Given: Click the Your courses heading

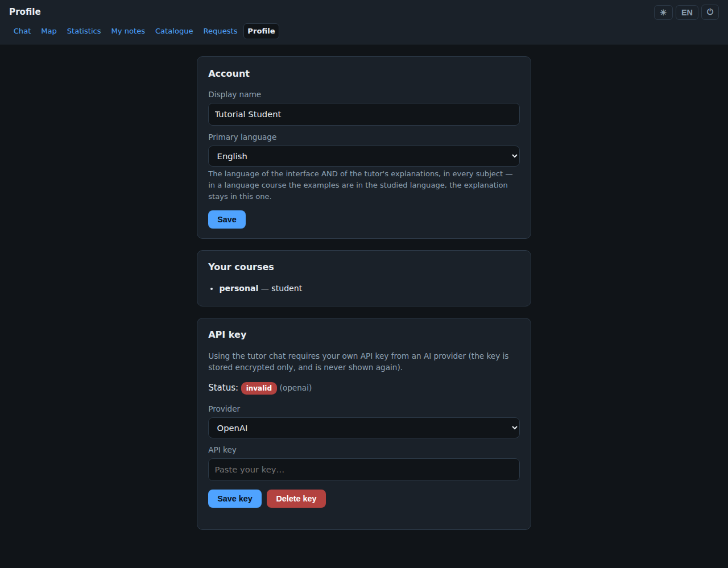Looking at the screenshot, I should coord(241,267).
